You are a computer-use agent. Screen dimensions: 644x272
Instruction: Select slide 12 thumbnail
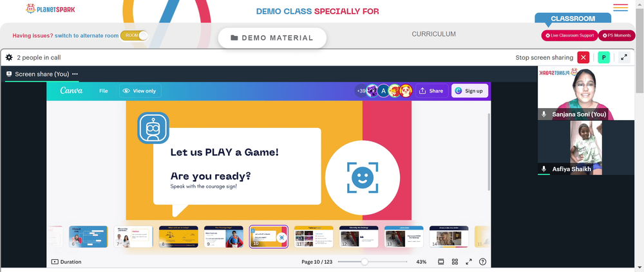(359, 237)
